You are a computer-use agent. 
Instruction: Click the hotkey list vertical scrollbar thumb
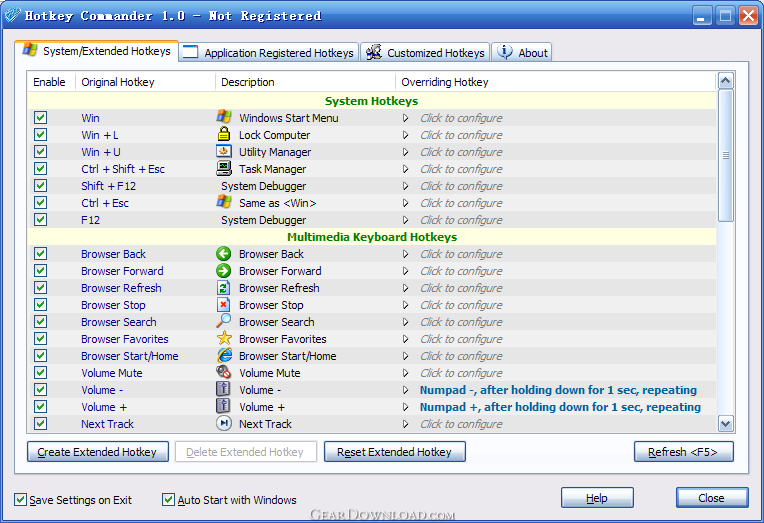[x=726, y=155]
